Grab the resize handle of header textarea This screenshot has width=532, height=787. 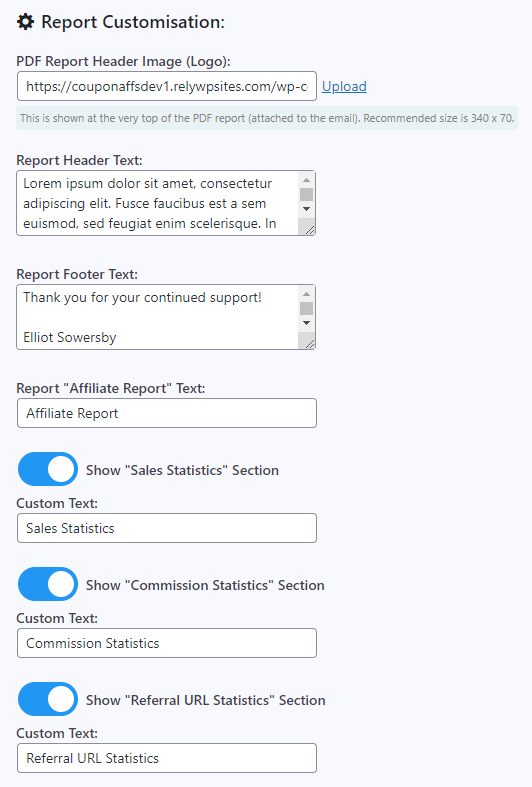click(310, 230)
